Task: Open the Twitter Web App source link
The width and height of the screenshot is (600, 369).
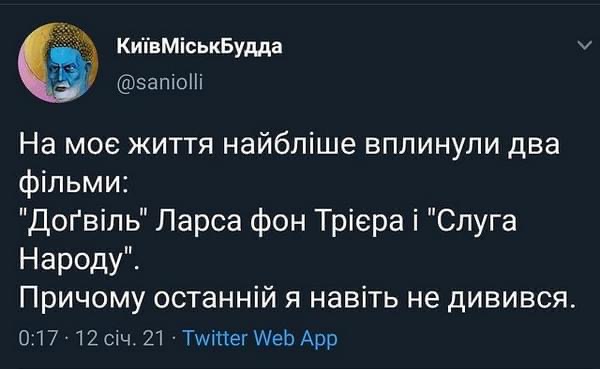Action: point(261,338)
